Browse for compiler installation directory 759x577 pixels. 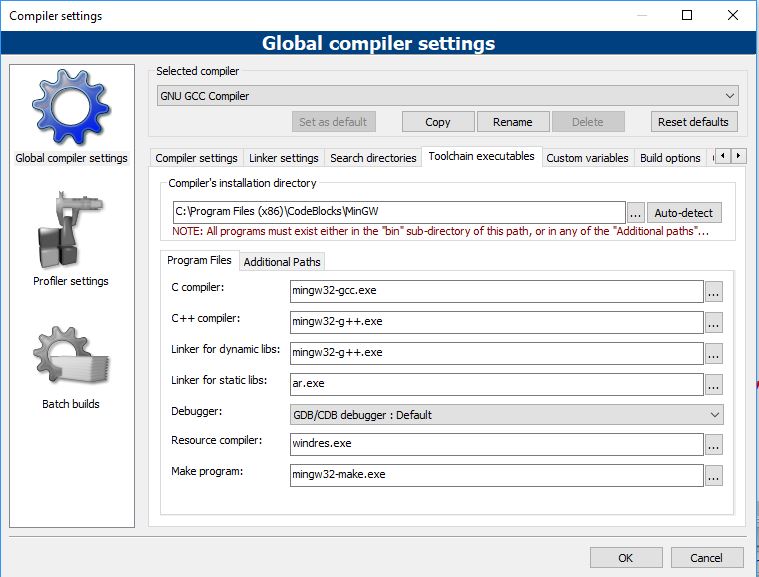coord(636,213)
